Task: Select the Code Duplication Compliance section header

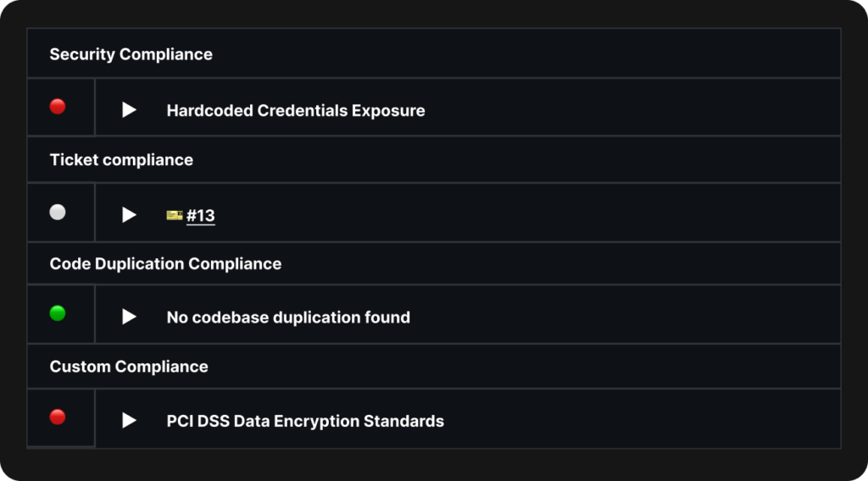Action: point(165,263)
